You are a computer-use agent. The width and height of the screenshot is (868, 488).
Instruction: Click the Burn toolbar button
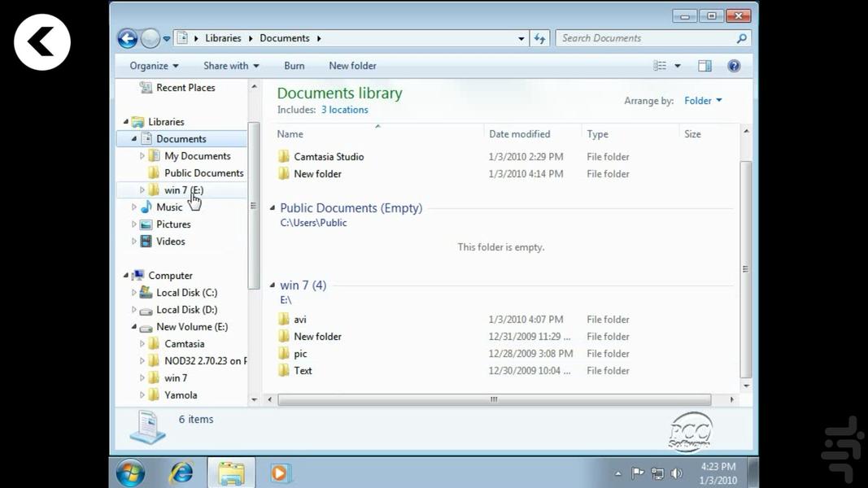tap(294, 65)
